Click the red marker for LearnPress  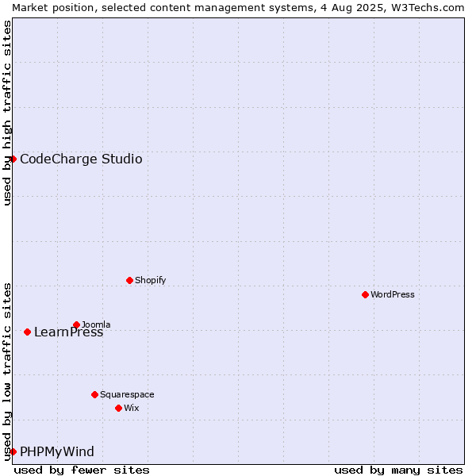click(27, 332)
